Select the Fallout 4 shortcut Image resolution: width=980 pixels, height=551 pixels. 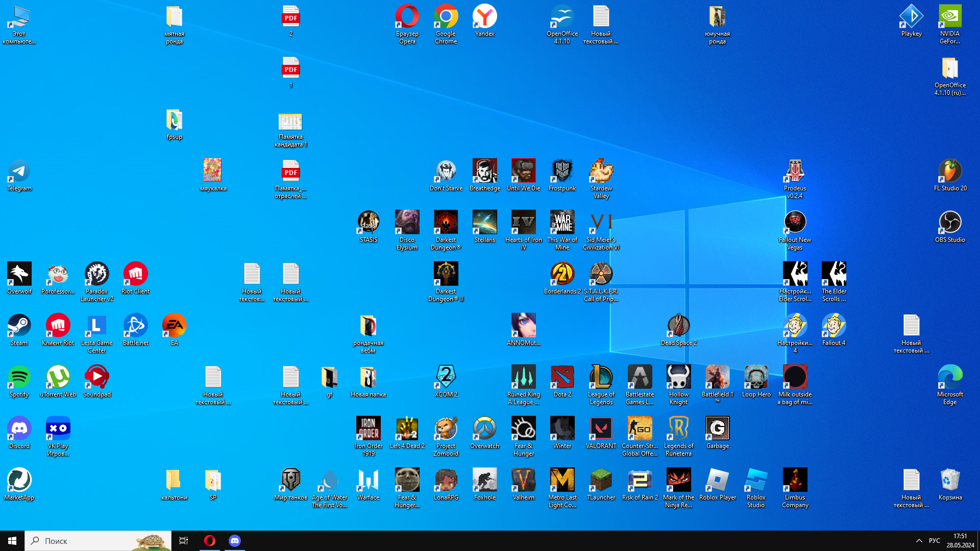click(x=834, y=330)
